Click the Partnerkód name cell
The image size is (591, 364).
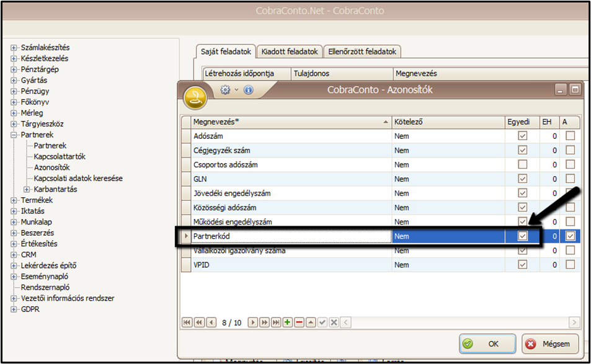click(291, 236)
